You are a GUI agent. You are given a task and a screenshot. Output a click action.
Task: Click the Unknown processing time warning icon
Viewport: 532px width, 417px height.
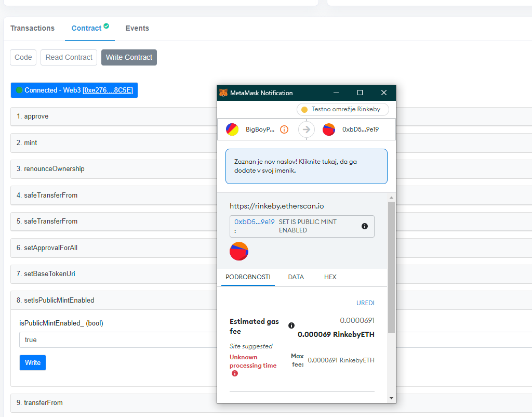coord(234,373)
